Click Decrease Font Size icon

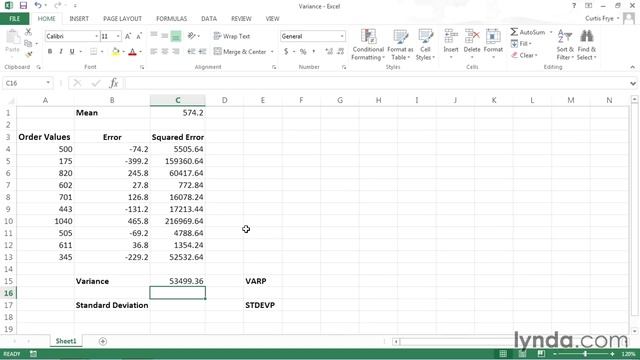139,36
